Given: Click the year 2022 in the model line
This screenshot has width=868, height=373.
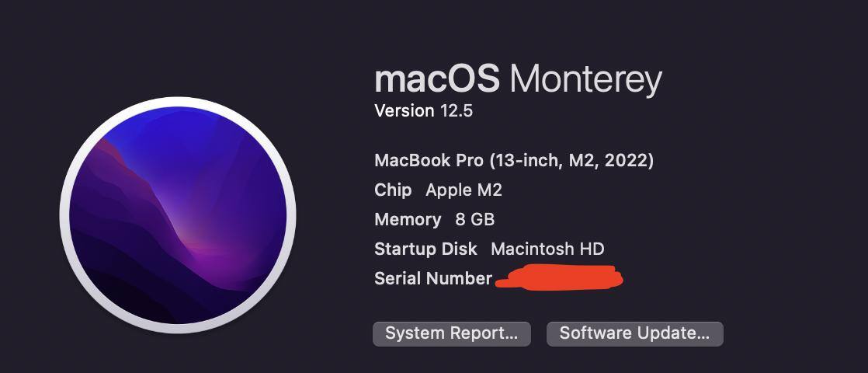Looking at the screenshot, I should [x=626, y=161].
